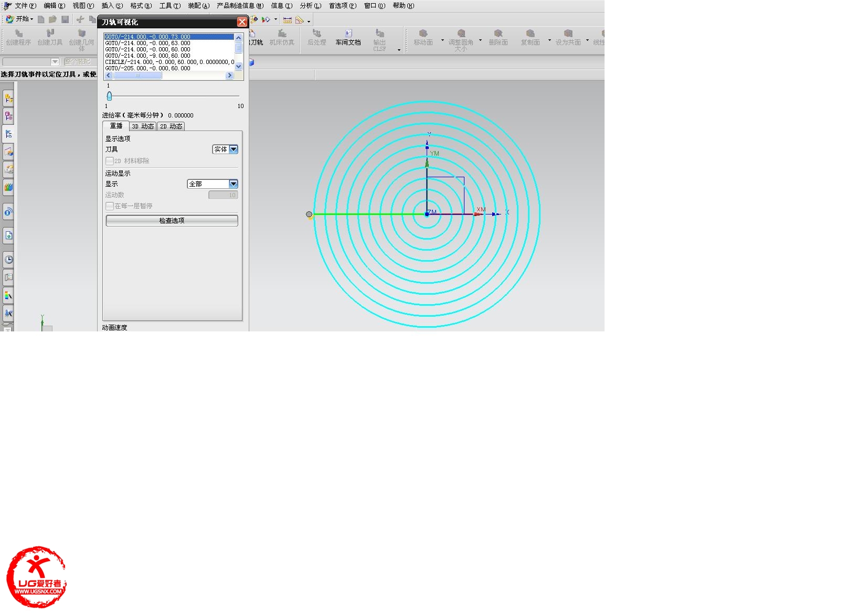Click the toolpath list scroll-down arrow

coord(238,67)
